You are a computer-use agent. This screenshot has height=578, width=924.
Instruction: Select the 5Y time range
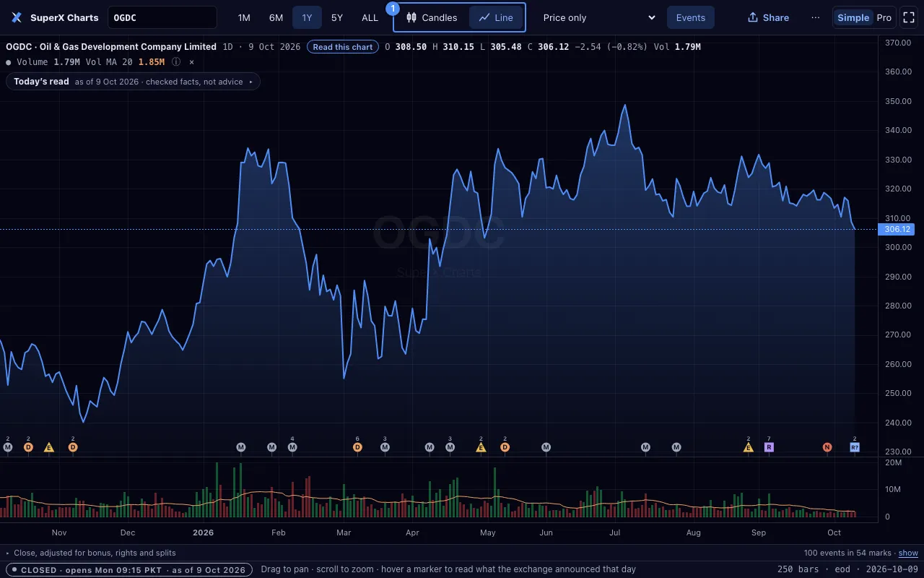pyautogui.click(x=337, y=17)
